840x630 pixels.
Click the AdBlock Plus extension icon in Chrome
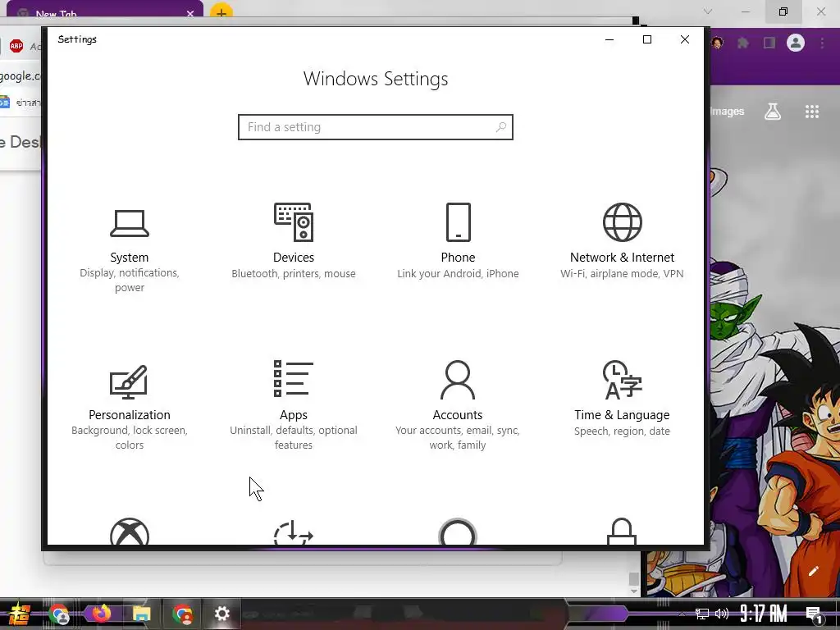16,46
